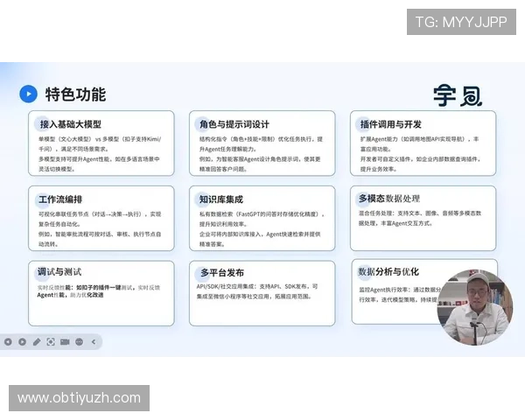Select the pen annotation tool
This screenshot has width=525, height=420.
(x=37, y=342)
